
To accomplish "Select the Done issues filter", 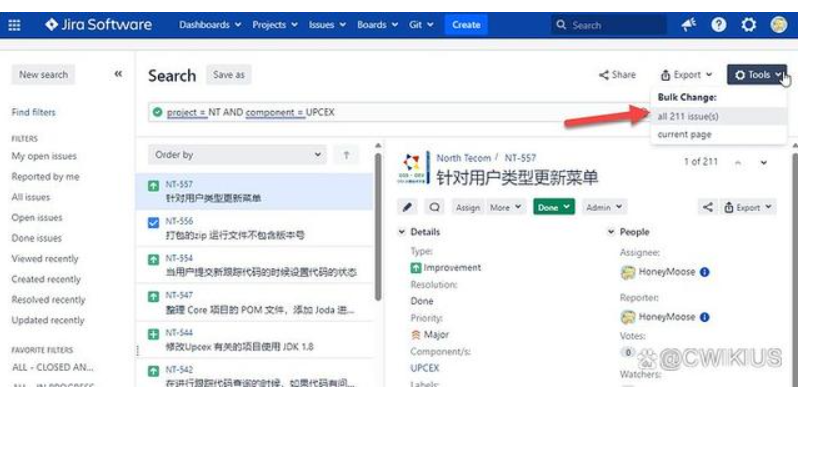I will (x=36, y=238).
